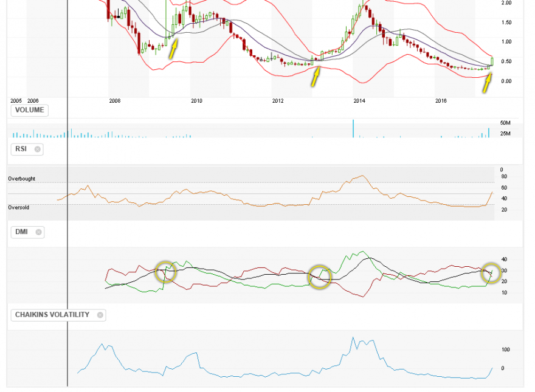Click the middle yellow circle on DMI chart
This screenshot has width=535, height=392.
(x=320, y=277)
